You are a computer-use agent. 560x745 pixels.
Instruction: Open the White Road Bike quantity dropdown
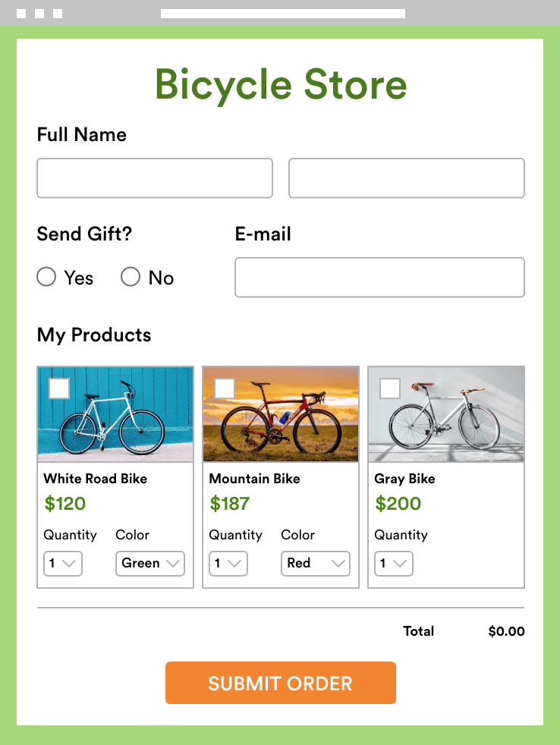tap(63, 564)
